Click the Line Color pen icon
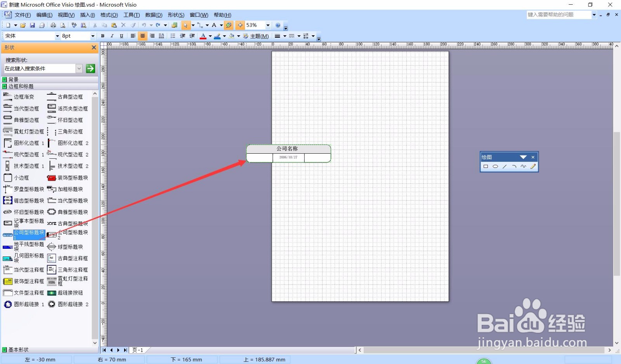Viewport: 621px width, 364px height. (217, 36)
